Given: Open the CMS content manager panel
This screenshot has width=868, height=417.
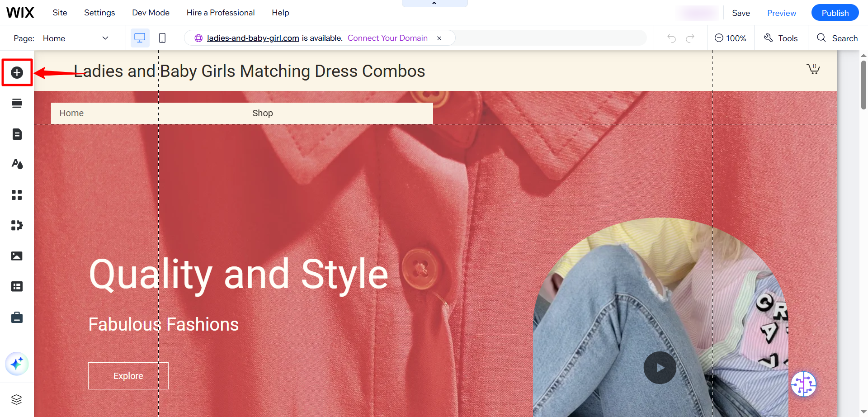Looking at the screenshot, I should (x=17, y=286).
